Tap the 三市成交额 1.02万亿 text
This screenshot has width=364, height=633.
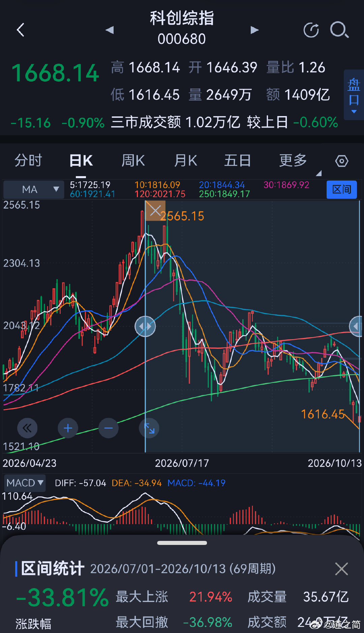click(175, 122)
